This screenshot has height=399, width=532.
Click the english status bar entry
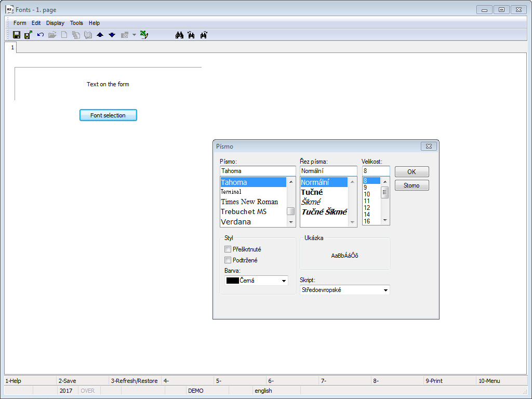click(263, 391)
